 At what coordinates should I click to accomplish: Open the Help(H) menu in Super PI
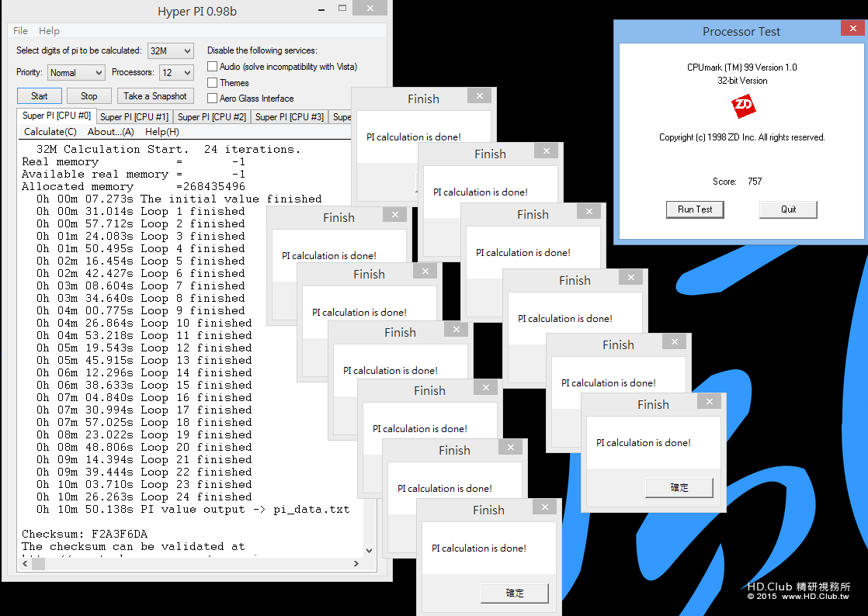(x=162, y=132)
